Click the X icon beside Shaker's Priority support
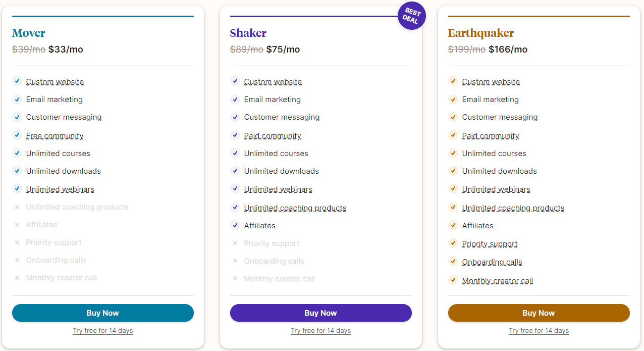Screen dimensions: 644x351 click(235, 243)
